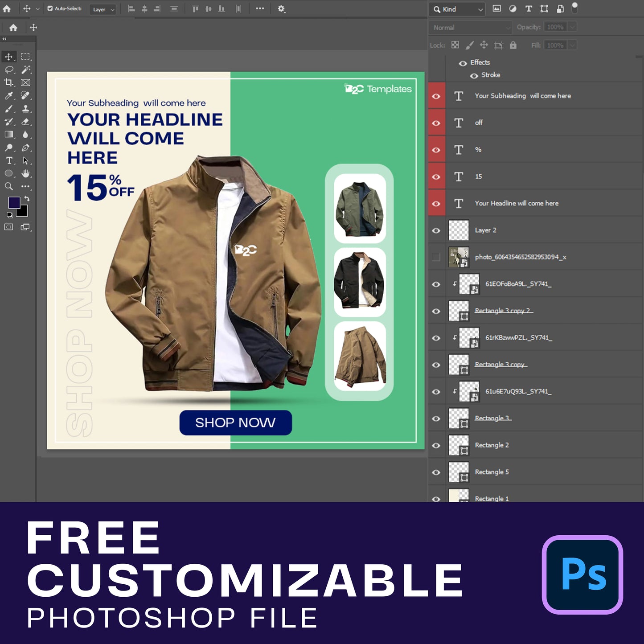
Task: Toggle the Auto-Select checkbox
Action: pos(50,8)
